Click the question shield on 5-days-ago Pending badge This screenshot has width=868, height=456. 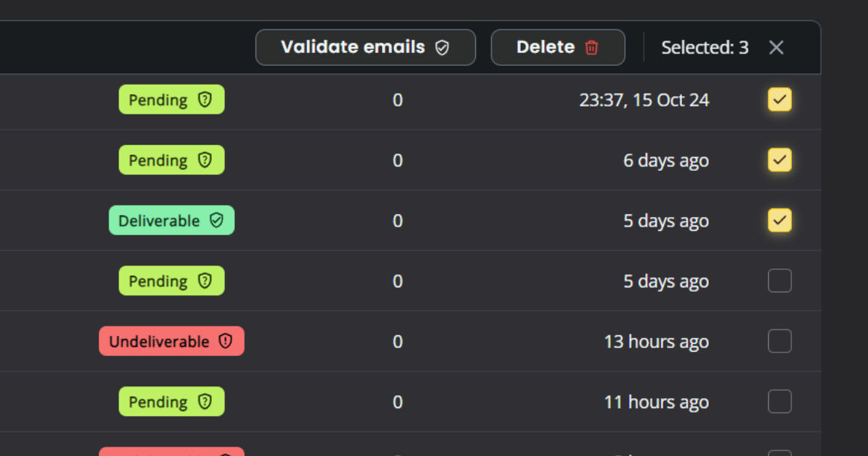pos(205,281)
